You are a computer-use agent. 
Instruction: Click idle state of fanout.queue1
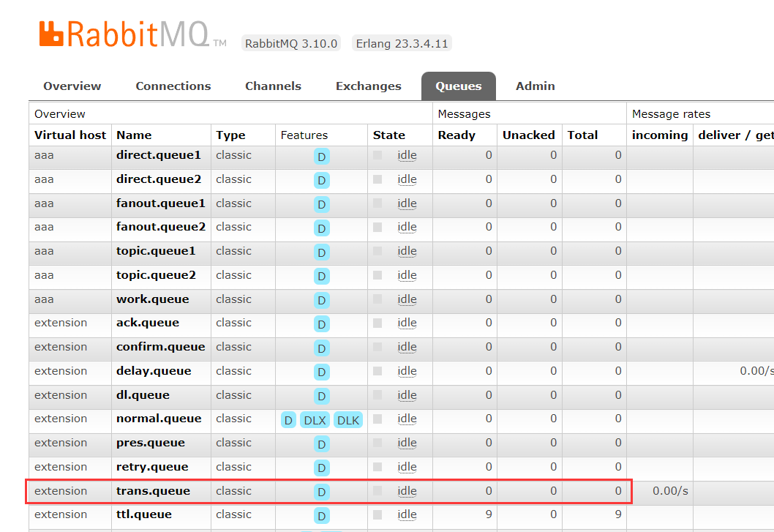[x=407, y=203]
